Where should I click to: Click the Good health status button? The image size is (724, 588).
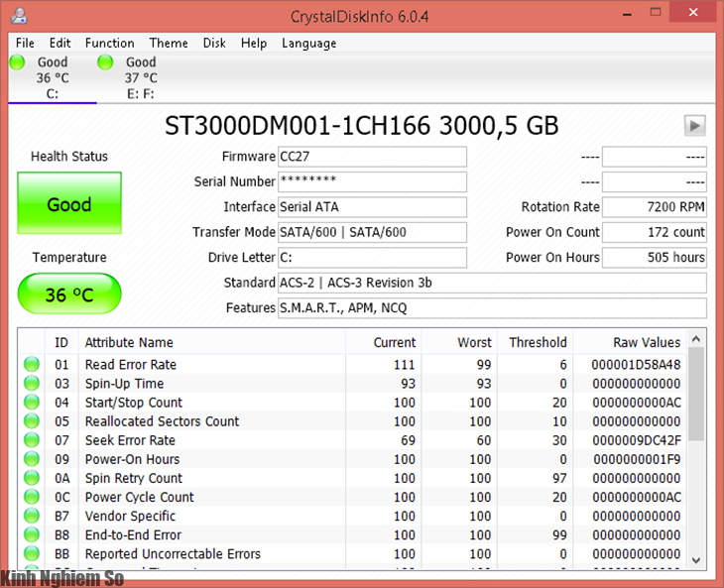[69, 203]
